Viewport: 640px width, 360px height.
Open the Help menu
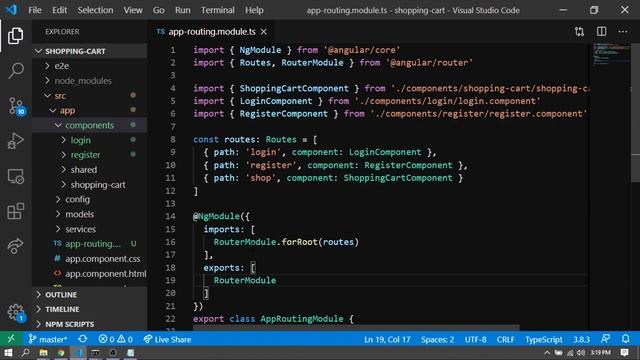[254, 10]
